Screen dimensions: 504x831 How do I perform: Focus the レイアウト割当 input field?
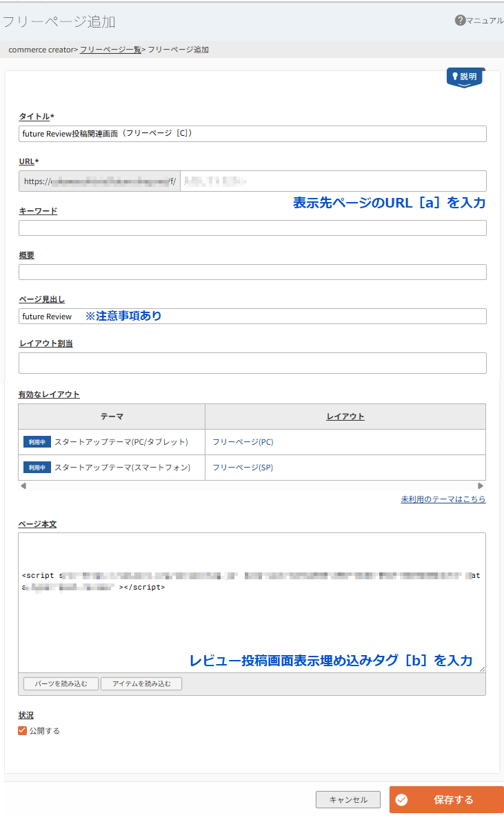(252, 363)
